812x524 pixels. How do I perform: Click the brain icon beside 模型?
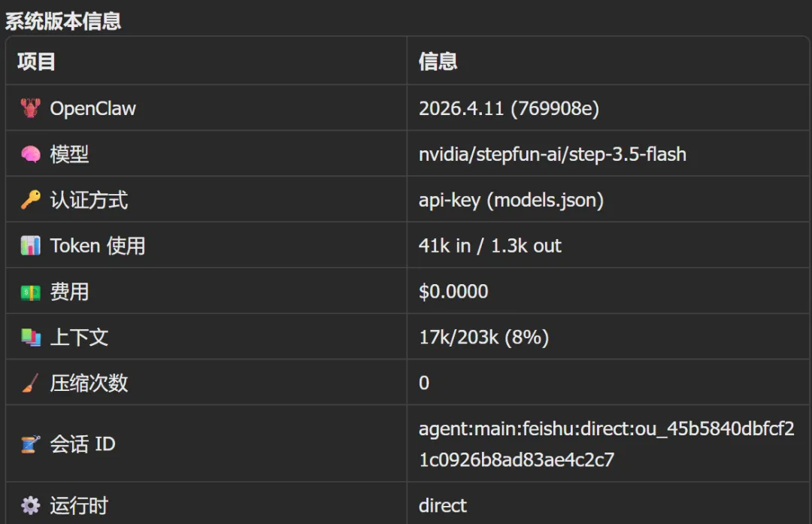click(30, 154)
